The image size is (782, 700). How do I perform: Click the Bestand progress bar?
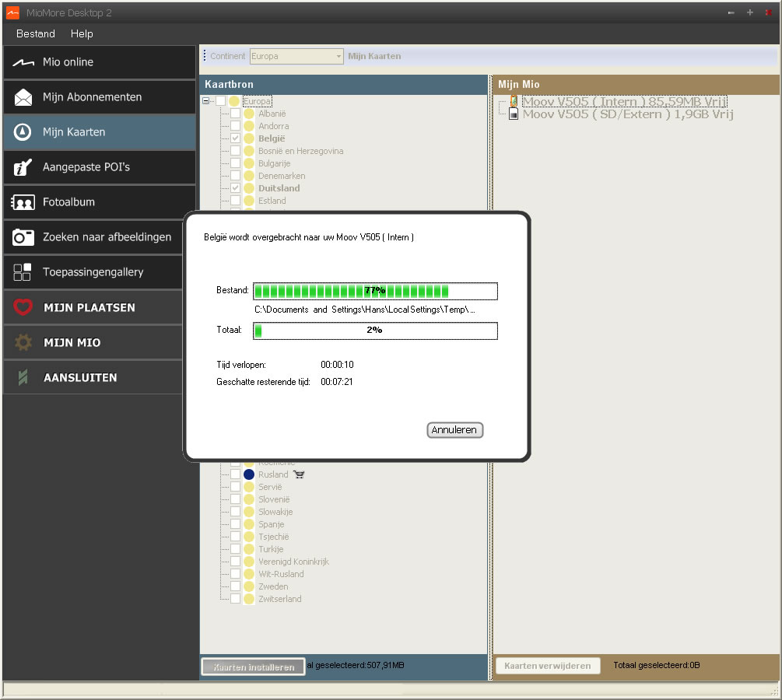click(x=375, y=291)
